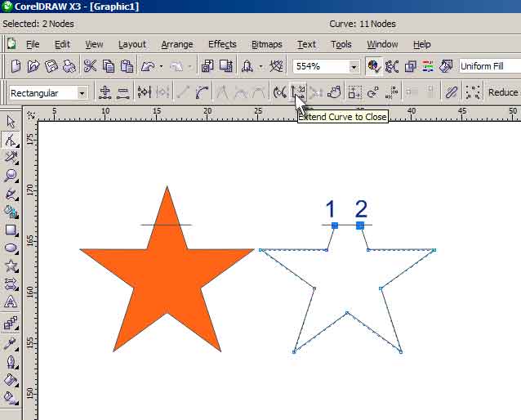Select the Interactive Fill tool

(x=11, y=397)
